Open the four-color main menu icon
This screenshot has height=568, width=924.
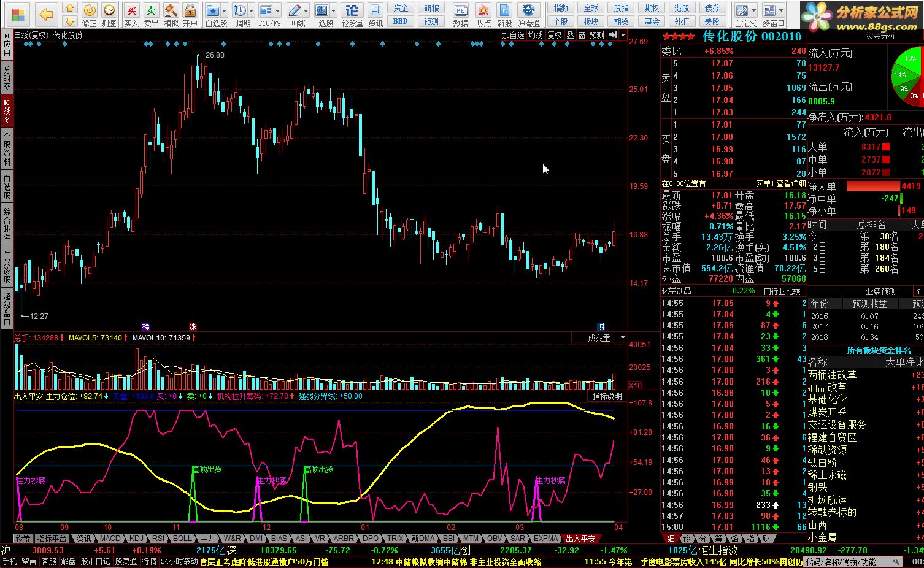(19, 14)
